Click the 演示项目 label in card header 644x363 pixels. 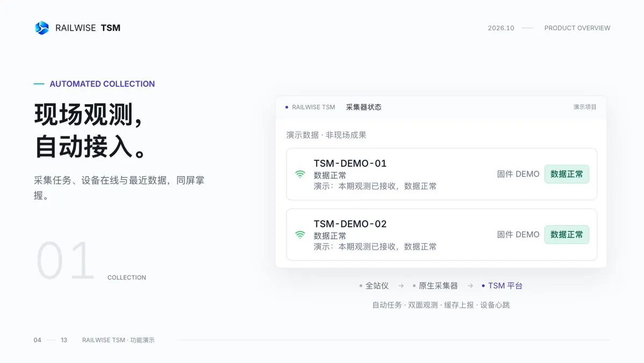(585, 107)
